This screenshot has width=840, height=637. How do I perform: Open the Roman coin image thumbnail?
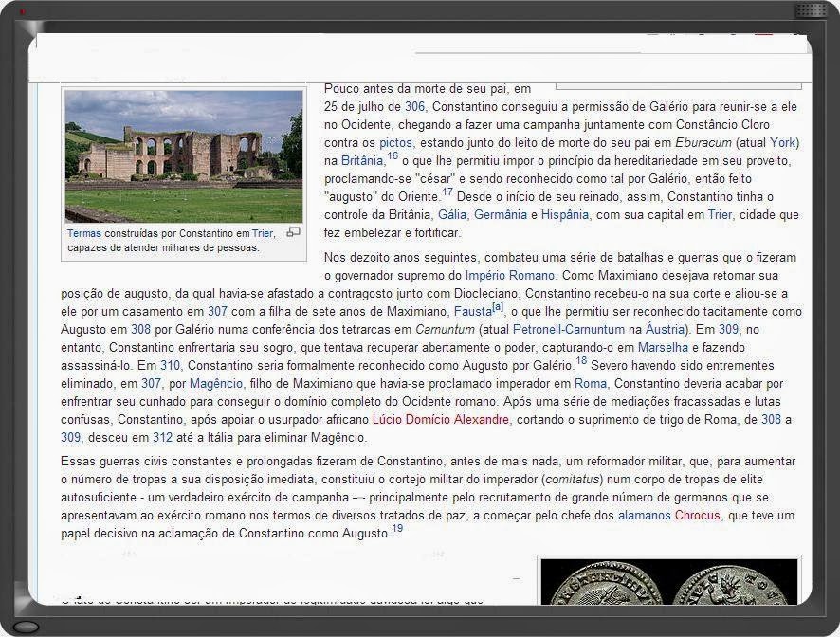(669, 581)
